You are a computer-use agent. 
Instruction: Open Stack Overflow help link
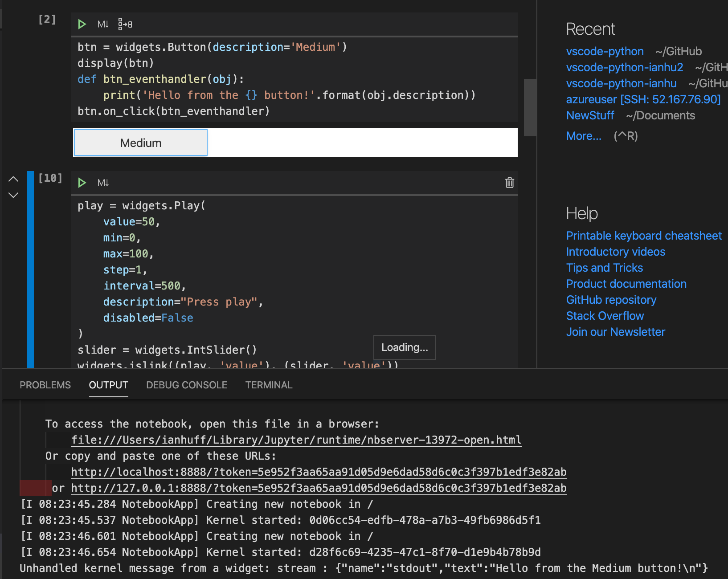tap(605, 316)
